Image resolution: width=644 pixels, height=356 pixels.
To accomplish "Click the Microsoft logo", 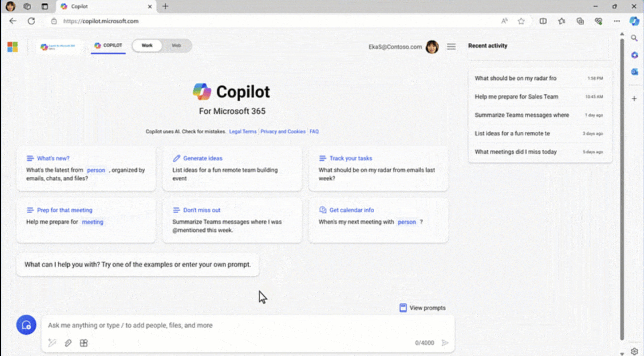I will tap(13, 47).
